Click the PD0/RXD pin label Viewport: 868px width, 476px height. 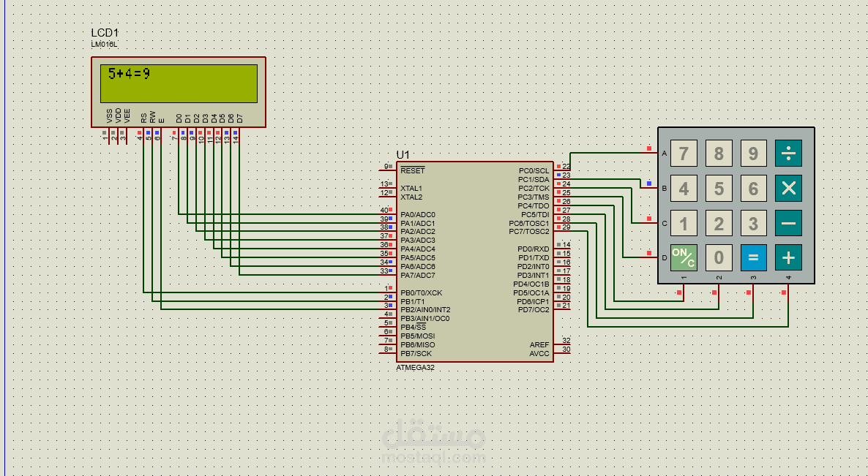pos(534,249)
